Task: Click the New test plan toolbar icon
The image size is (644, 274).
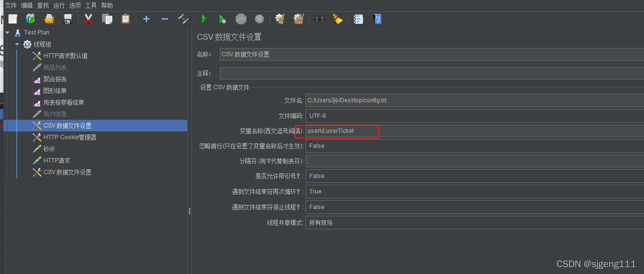Action: [13, 19]
